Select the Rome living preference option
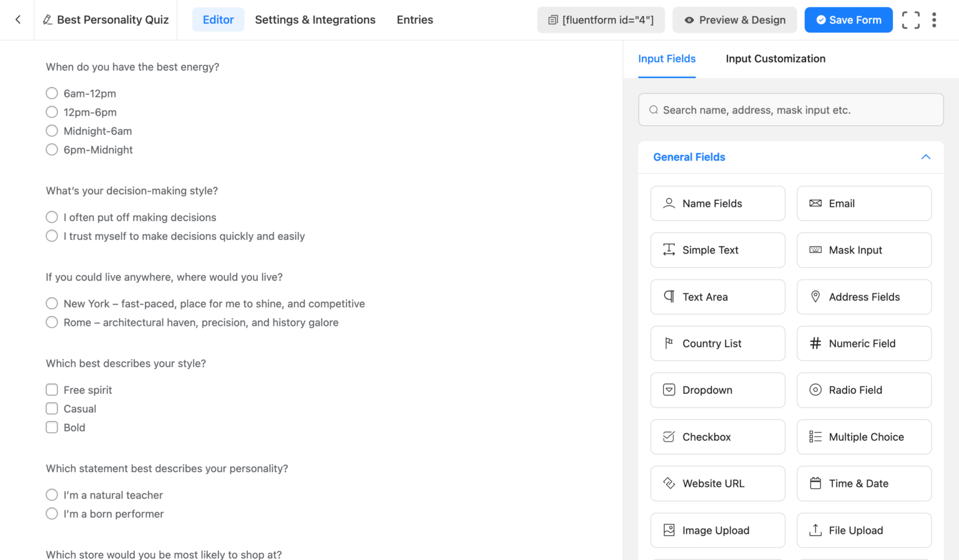 point(52,322)
